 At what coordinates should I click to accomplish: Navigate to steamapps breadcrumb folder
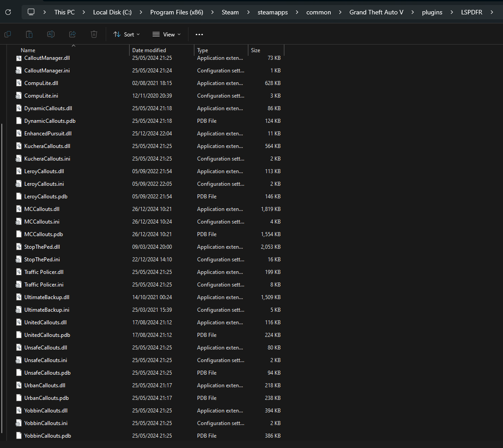click(273, 12)
